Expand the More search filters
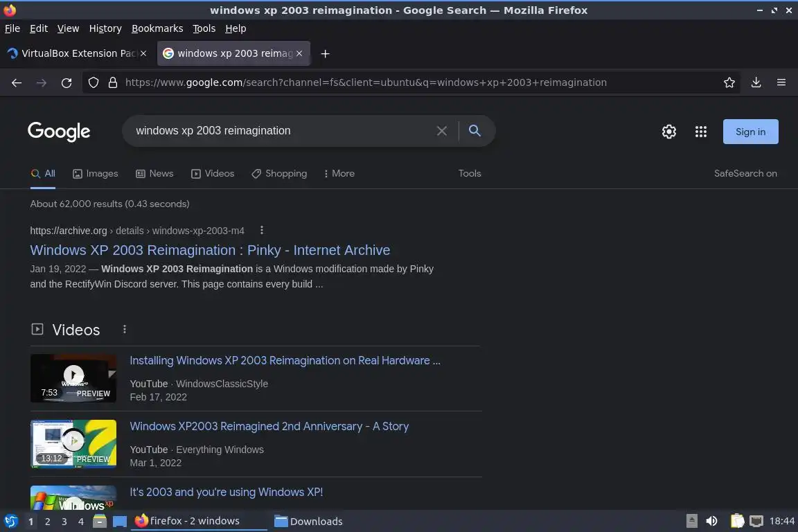Screen dimensions: 798x532 tap(339, 174)
